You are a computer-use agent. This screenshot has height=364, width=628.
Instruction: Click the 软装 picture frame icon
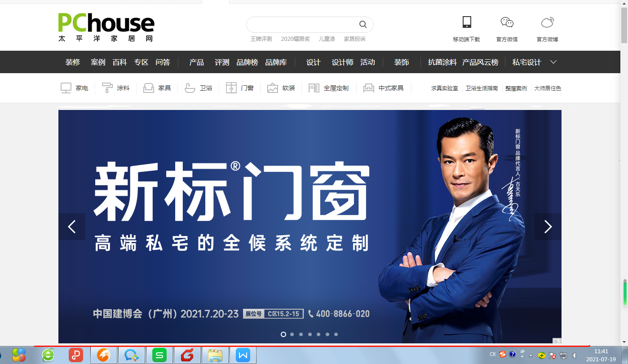pyautogui.click(x=273, y=88)
